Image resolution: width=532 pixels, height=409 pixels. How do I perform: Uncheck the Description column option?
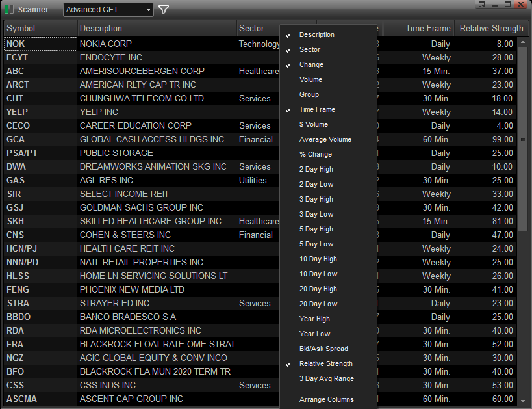[316, 34]
